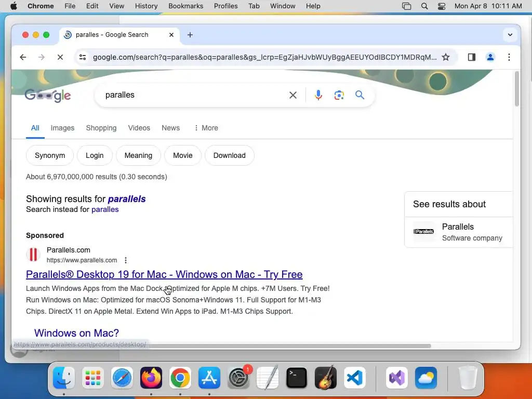Click the blue magnifier search button
Image resolution: width=532 pixels, height=399 pixels.
point(360,95)
